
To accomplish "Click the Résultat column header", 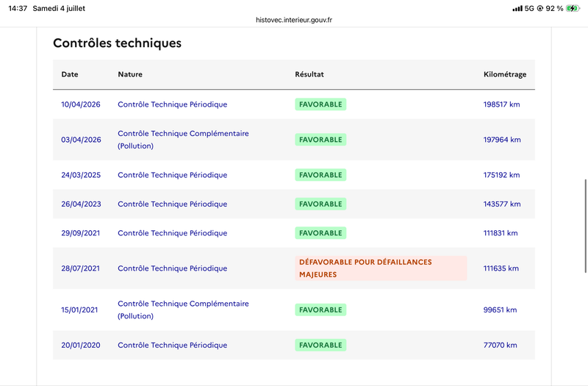I will click(x=309, y=74).
